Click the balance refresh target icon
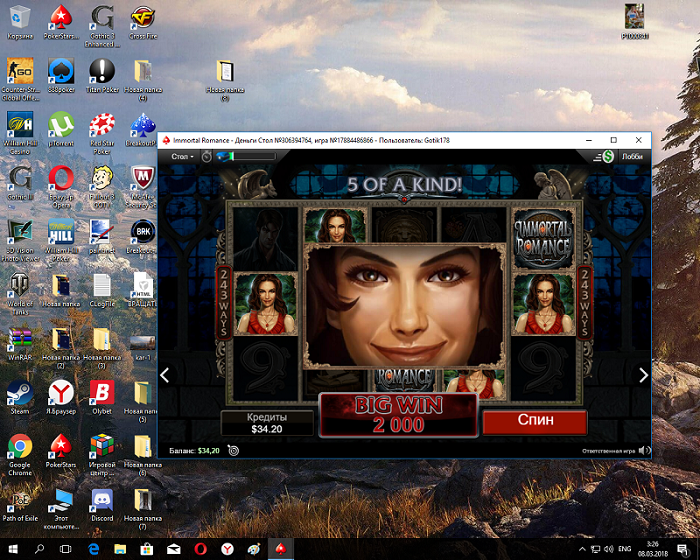Screen dimensions: 700x560 pyautogui.click(x=233, y=450)
